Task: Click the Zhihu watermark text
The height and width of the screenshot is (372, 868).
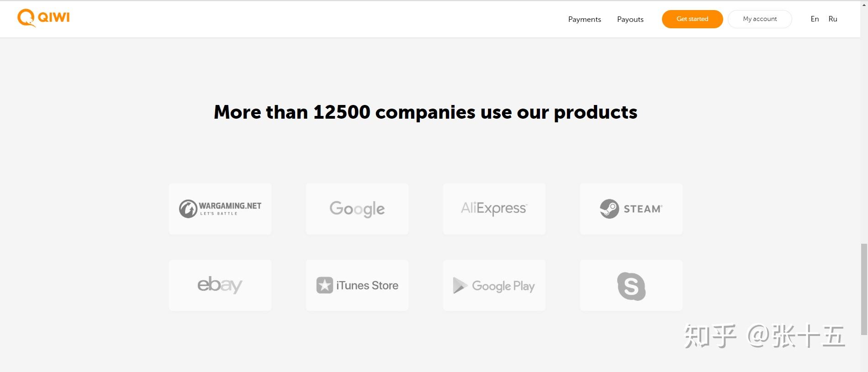Action: (764, 336)
